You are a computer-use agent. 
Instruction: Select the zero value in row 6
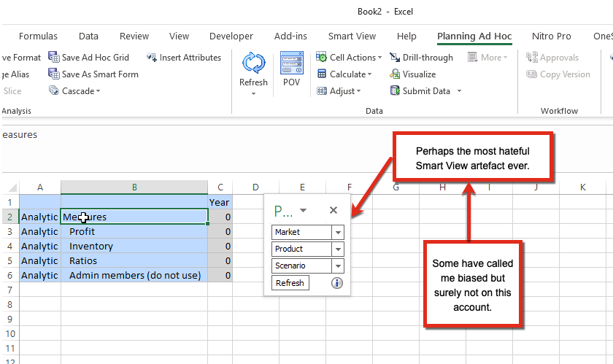[220, 275]
